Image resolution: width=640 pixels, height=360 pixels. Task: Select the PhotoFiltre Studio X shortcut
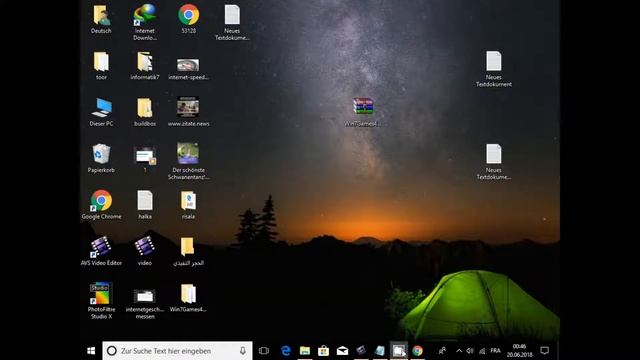101,293
